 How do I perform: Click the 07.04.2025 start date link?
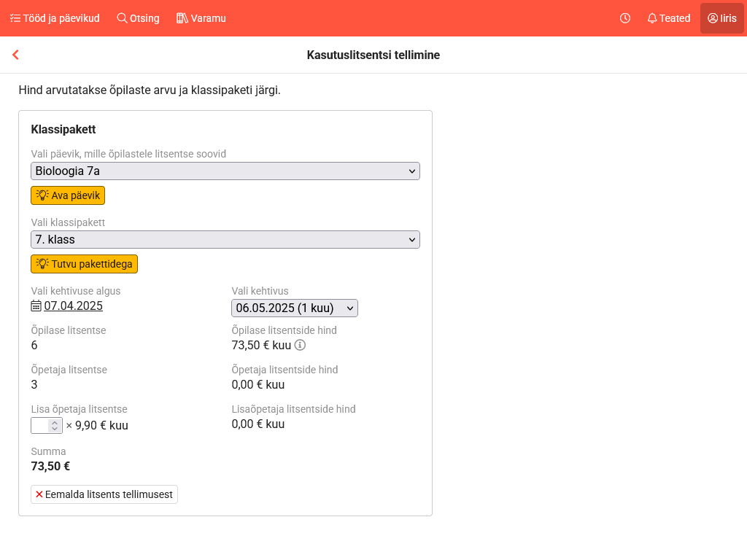pos(73,306)
